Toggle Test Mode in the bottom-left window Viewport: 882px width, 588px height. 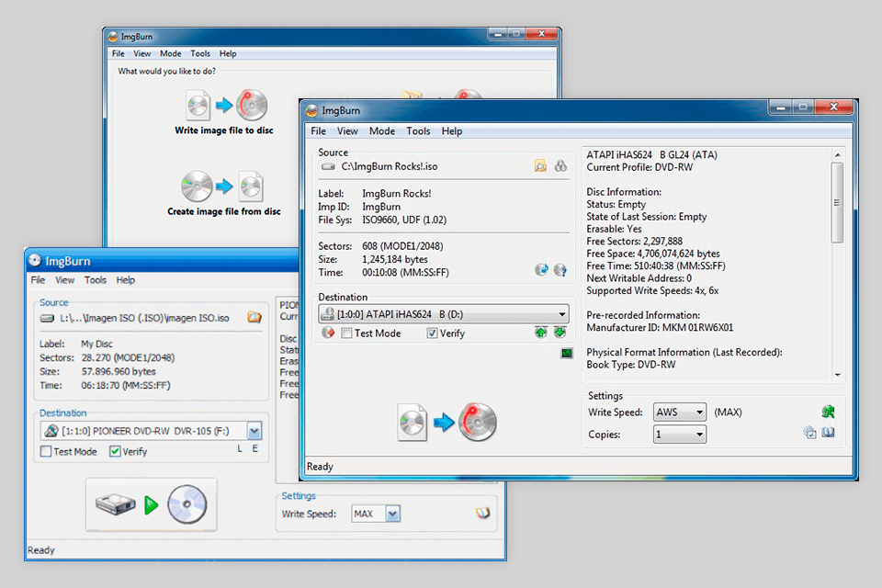point(43,451)
